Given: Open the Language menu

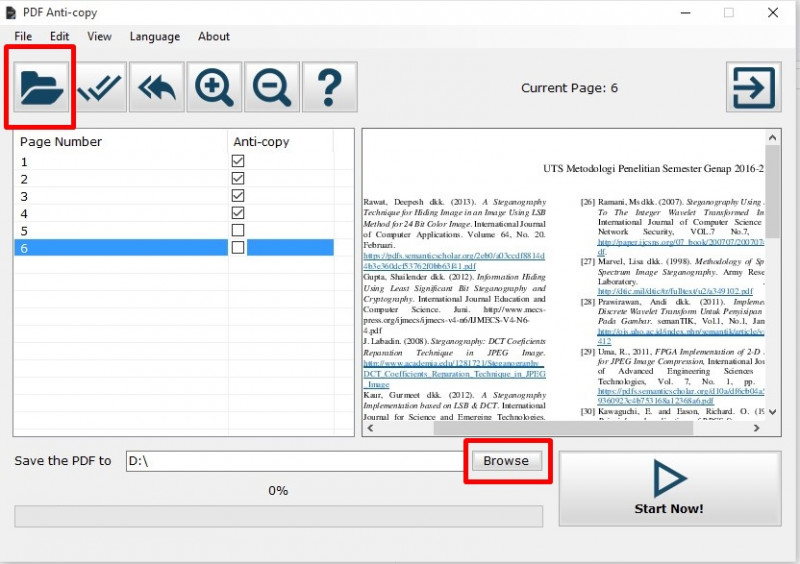Looking at the screenshot, I should point(154,36).
